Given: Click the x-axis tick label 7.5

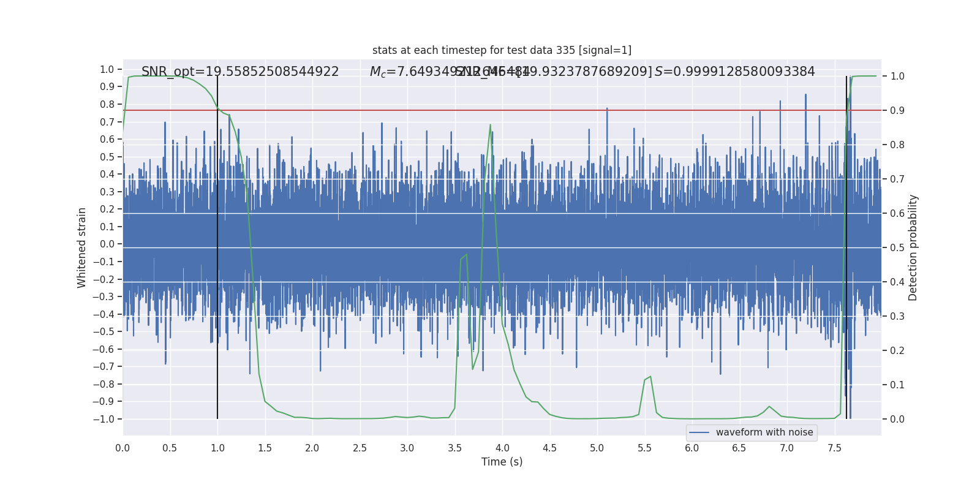Looking at the screenshot, I should tap(834, 448).
